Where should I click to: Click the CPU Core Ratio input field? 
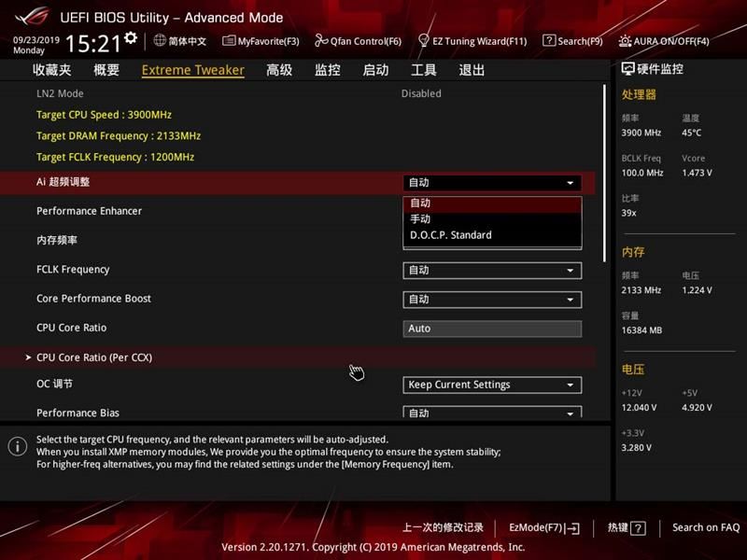(492, 329)
